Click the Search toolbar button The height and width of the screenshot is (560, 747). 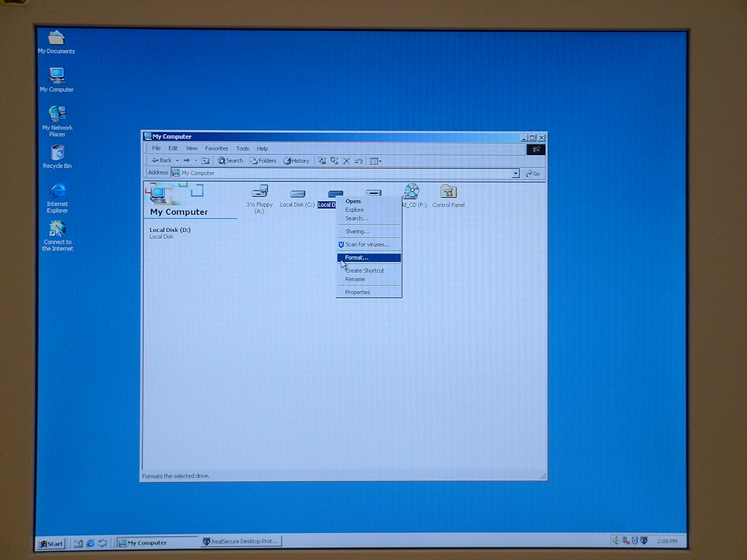coord(230,161)
